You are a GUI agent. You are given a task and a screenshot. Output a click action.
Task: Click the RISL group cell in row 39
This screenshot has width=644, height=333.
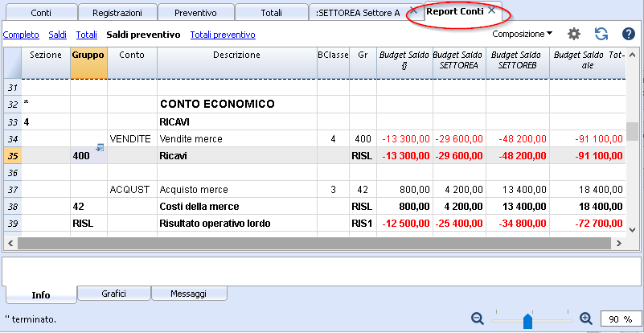(88, 224)
